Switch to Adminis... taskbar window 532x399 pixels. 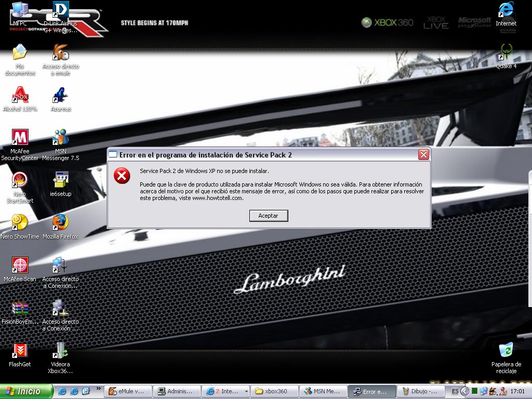coord(177,391)
